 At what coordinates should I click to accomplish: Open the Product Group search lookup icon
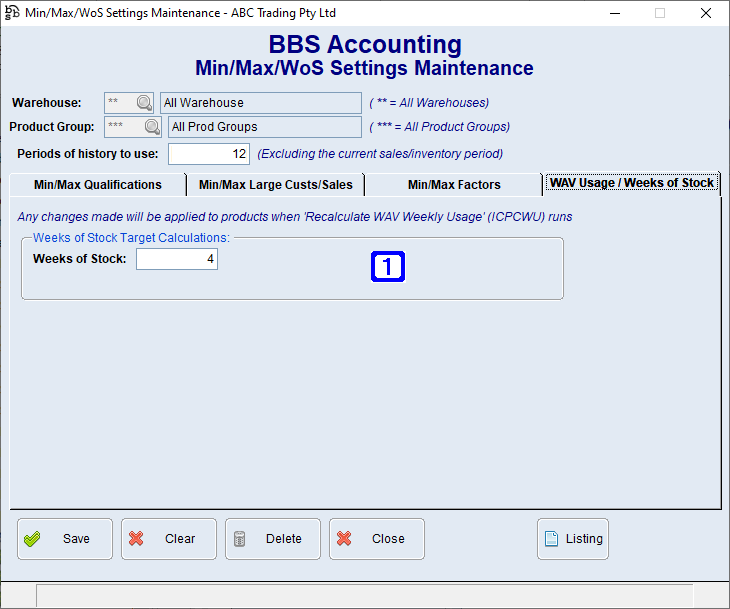[152, 127]
